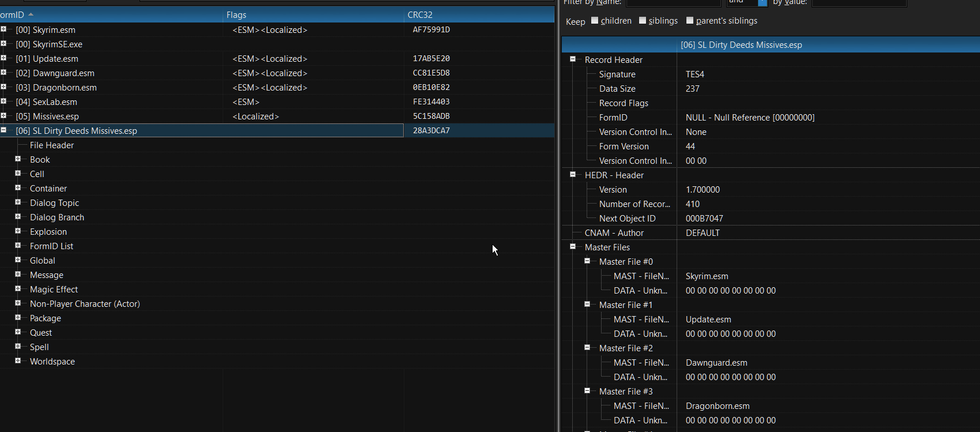This screenshot has width=980, height=432.
Task: Click the CRC32 value FE314403
Action: 431,102
